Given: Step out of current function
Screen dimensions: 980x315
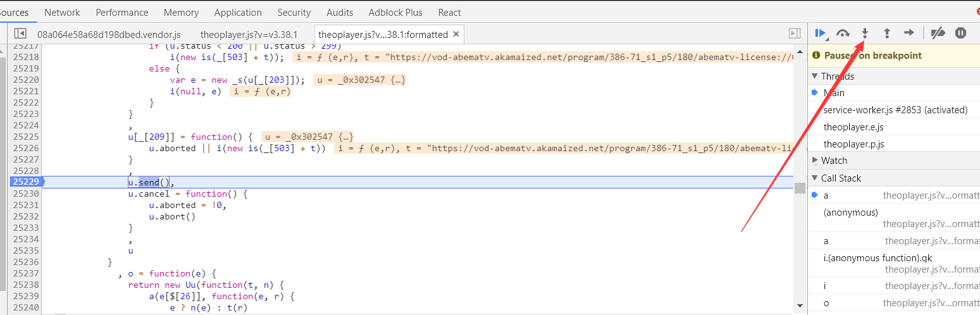Looking at the screenshot, I should point(887,33).
